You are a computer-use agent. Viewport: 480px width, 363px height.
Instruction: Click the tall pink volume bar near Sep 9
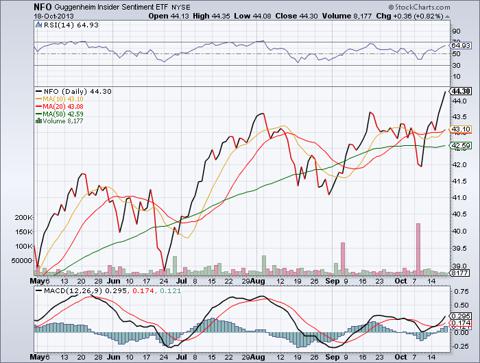(343, 258)
